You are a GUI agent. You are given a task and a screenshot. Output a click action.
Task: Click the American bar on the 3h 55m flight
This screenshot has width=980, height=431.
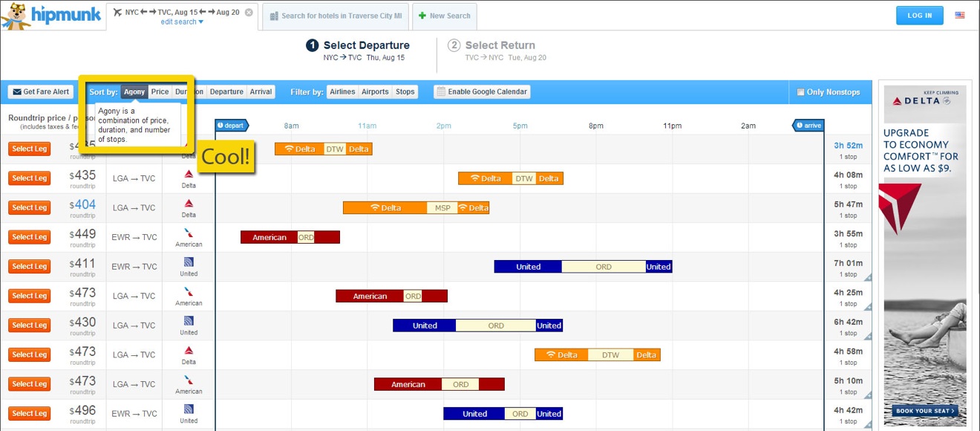coord(269,237)
